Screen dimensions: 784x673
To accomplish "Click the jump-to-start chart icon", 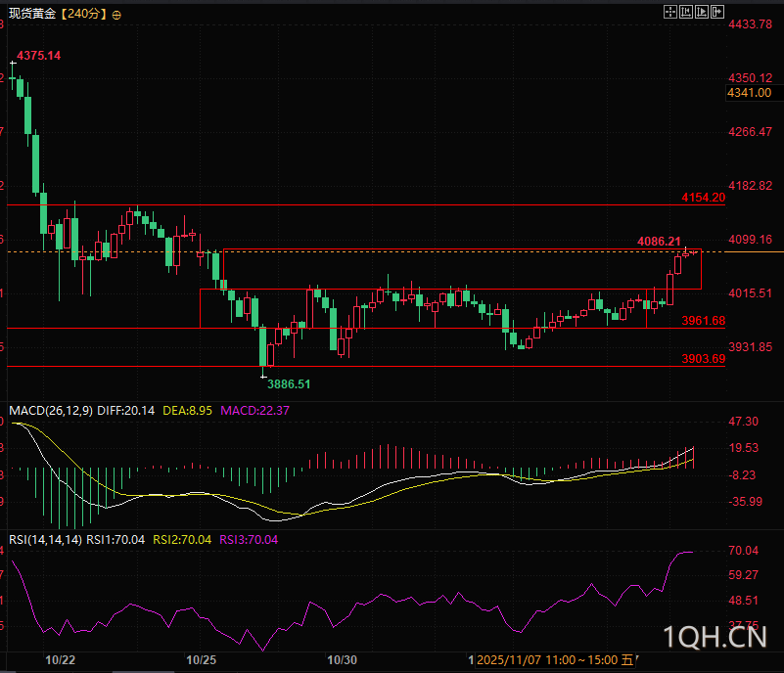I will [685, 12].
